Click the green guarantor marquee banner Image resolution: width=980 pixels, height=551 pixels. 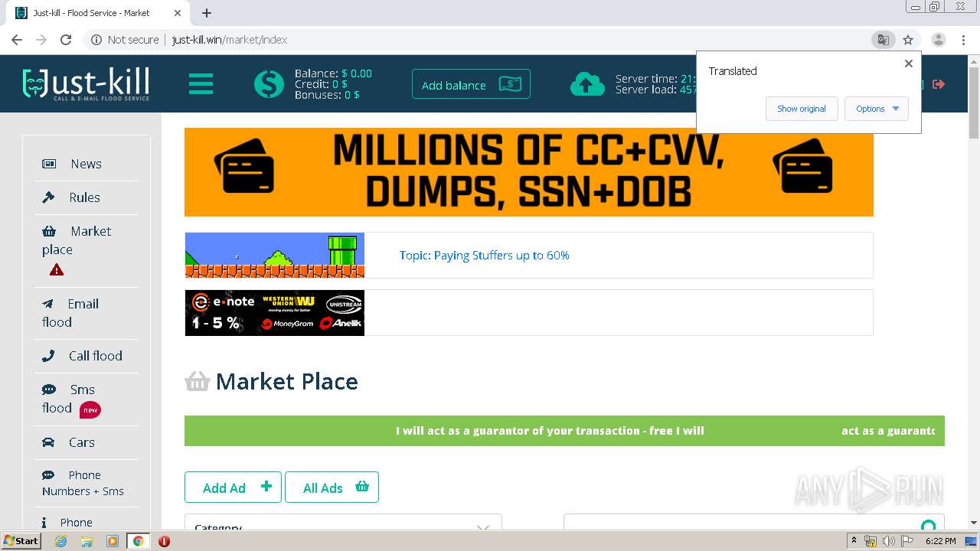[564, 431]
